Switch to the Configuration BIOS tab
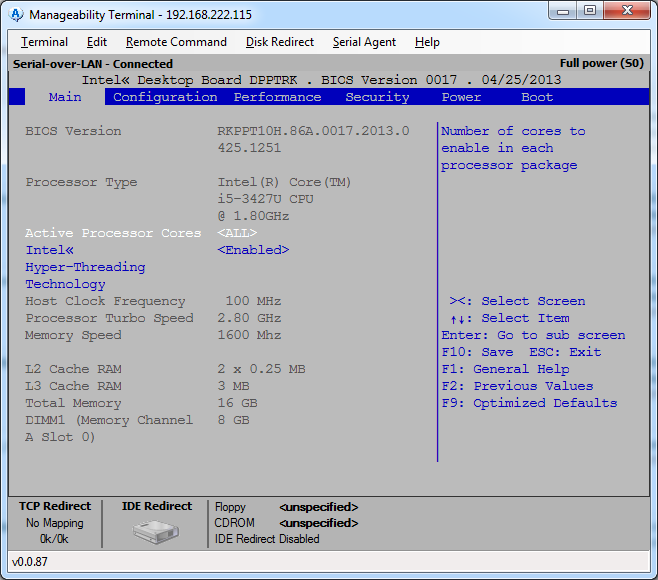The image size is (658, 580). (x=165, y=97)
